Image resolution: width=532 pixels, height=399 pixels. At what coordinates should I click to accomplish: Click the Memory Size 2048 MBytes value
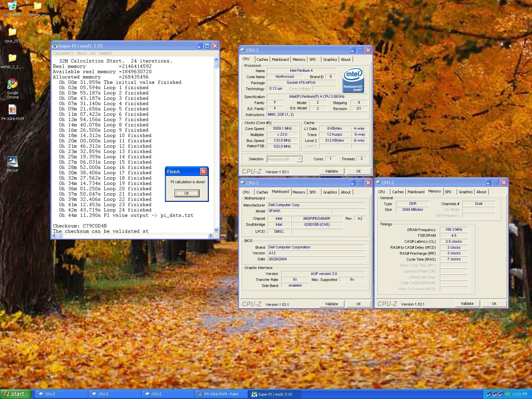[x=413, y=210]
